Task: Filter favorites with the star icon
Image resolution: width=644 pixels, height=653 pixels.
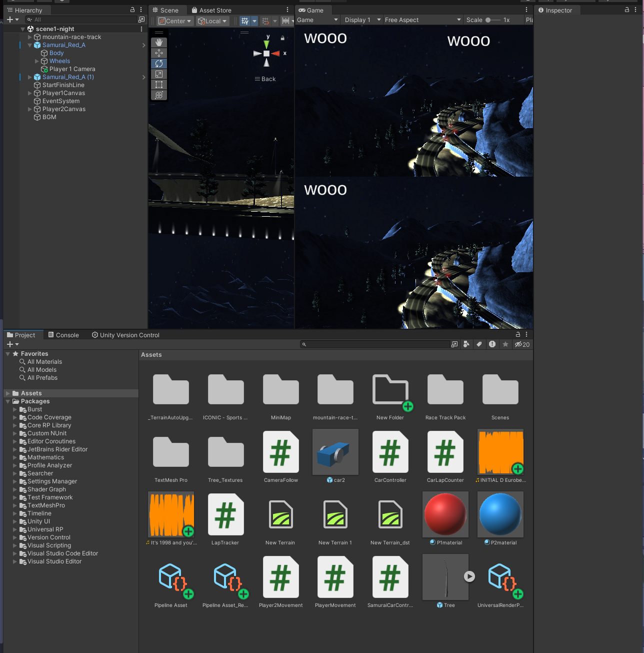Action: [x=505, y=344]
